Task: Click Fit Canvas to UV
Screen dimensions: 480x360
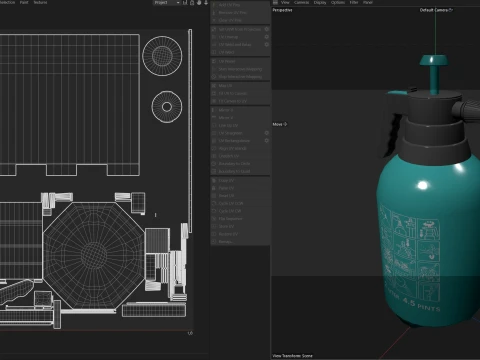Action: (x=240, y=101)
